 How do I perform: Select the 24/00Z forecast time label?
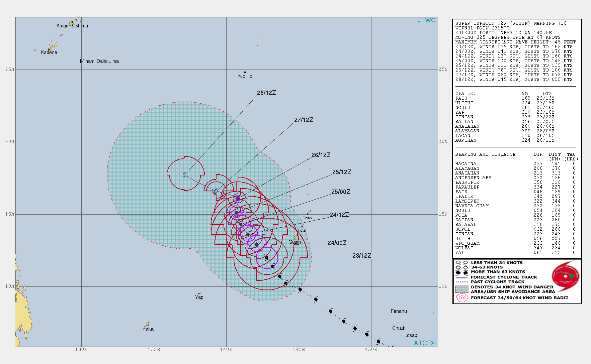[337, 243]
